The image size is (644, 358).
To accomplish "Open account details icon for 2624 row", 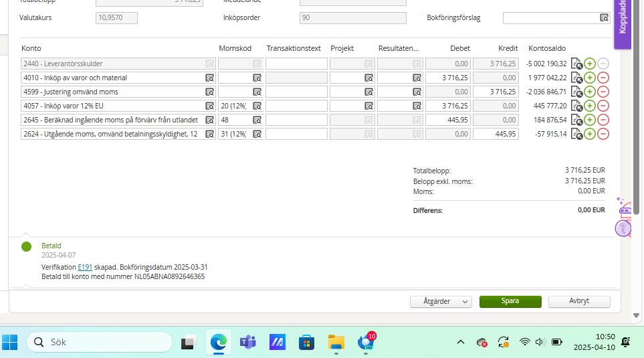I will (x=576, y=134).
